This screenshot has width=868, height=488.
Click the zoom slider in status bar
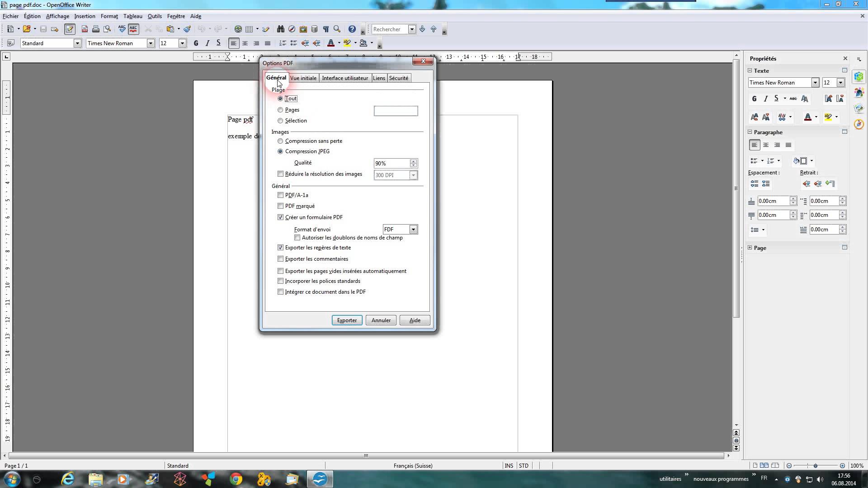[x=815, y=465]
